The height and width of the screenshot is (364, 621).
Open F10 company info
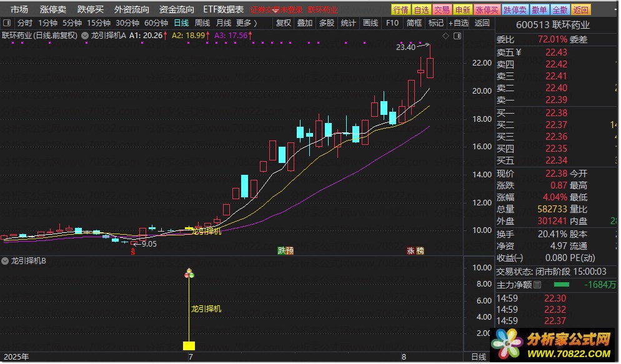(392, 23)
